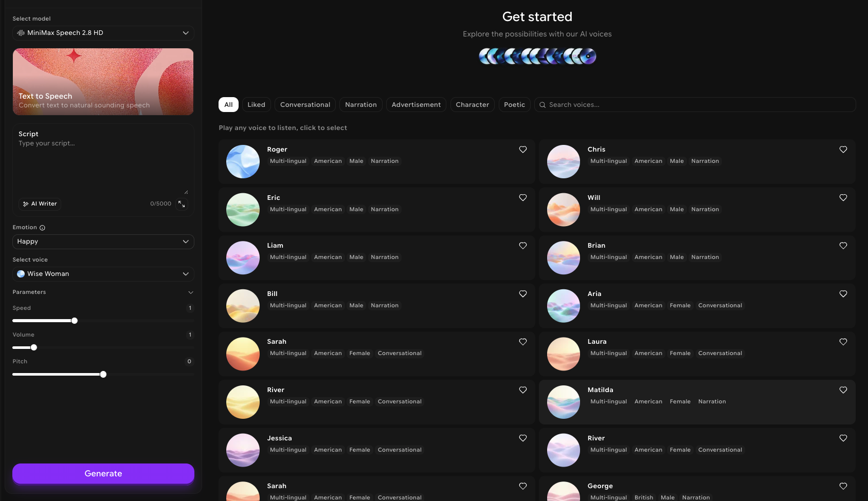Image resolution: width=868 pixels, height=501 pixels.
Task: Toggle heart on Eric voice card
Action: point(523,198)
